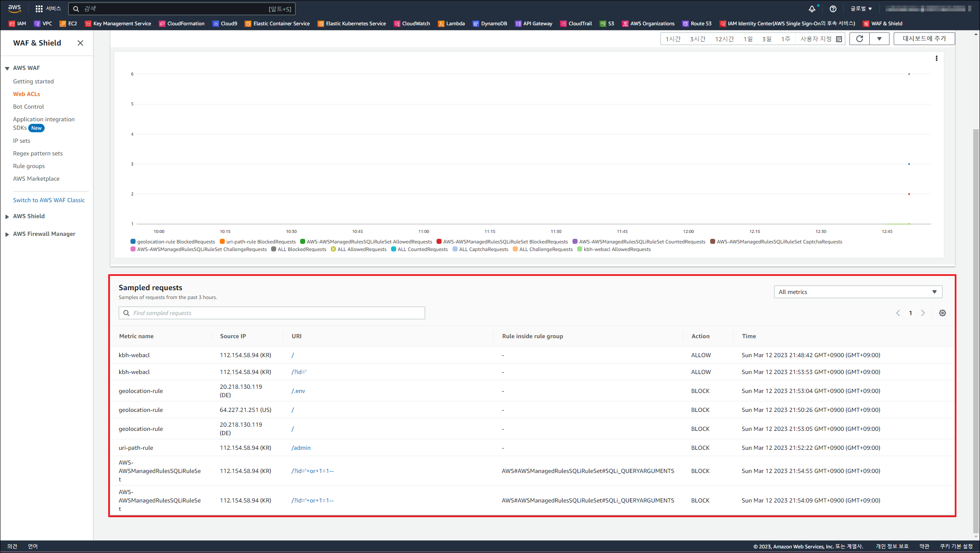Open refresh interval dropdown arrow
The height and width of the screenshot is (553, 980).
tap(879, 39)
